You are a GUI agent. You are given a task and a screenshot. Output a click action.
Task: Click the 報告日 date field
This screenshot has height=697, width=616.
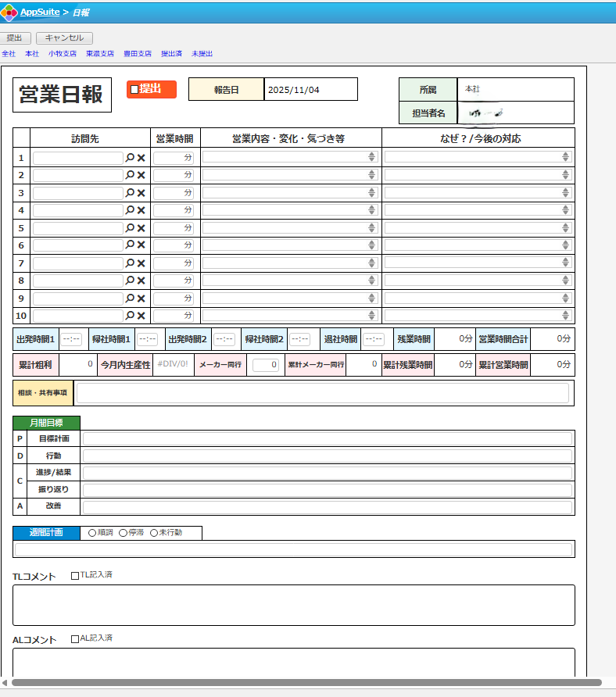310,90
